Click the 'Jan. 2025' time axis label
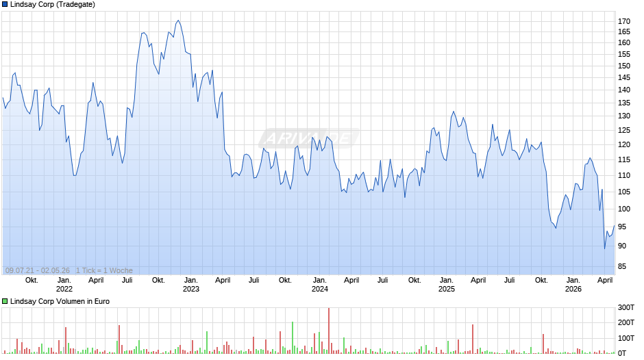Viewport: 644px width, 360px height. pos(447,285)
